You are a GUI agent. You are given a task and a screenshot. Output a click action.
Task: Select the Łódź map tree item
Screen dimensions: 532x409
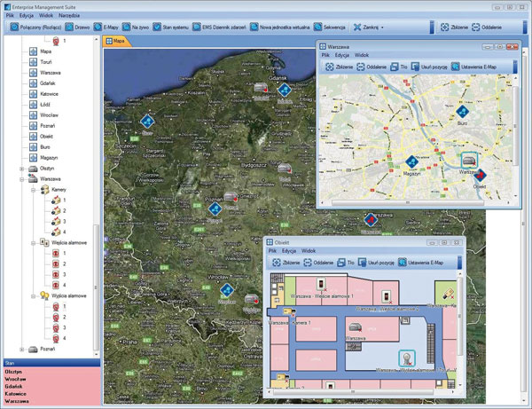tap(40, 105)
